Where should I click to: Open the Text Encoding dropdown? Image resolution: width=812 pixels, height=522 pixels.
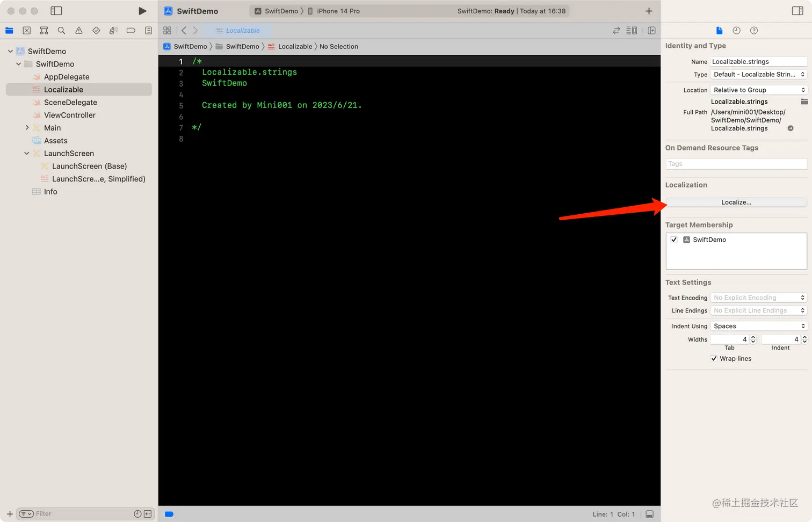click(x=759, y=298)
